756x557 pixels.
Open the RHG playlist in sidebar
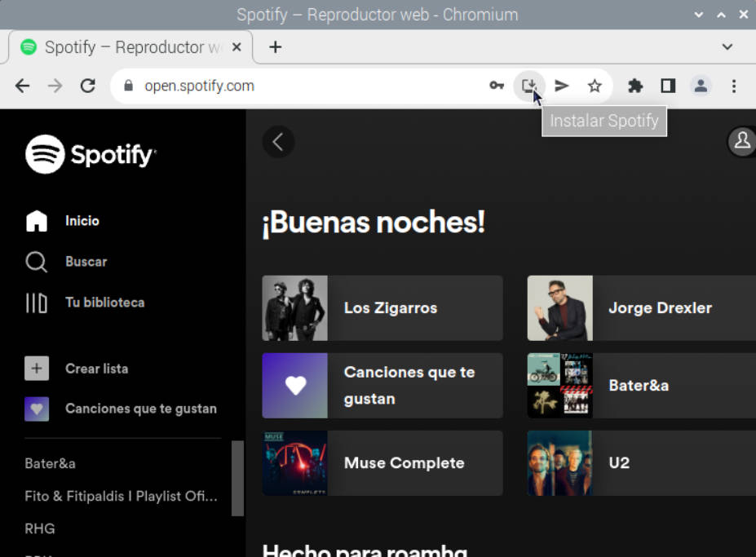(x=39, y=528)
